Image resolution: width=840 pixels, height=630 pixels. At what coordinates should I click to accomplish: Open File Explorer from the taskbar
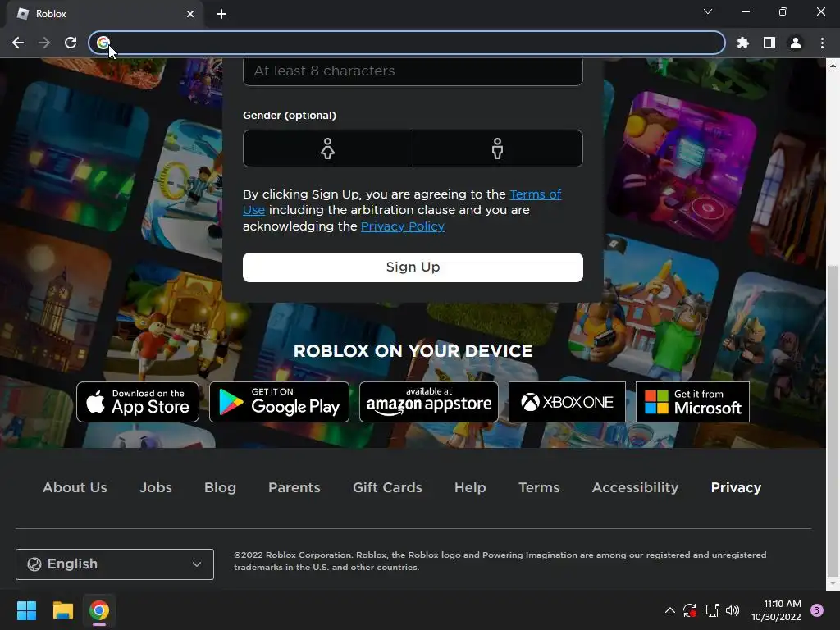62,610
